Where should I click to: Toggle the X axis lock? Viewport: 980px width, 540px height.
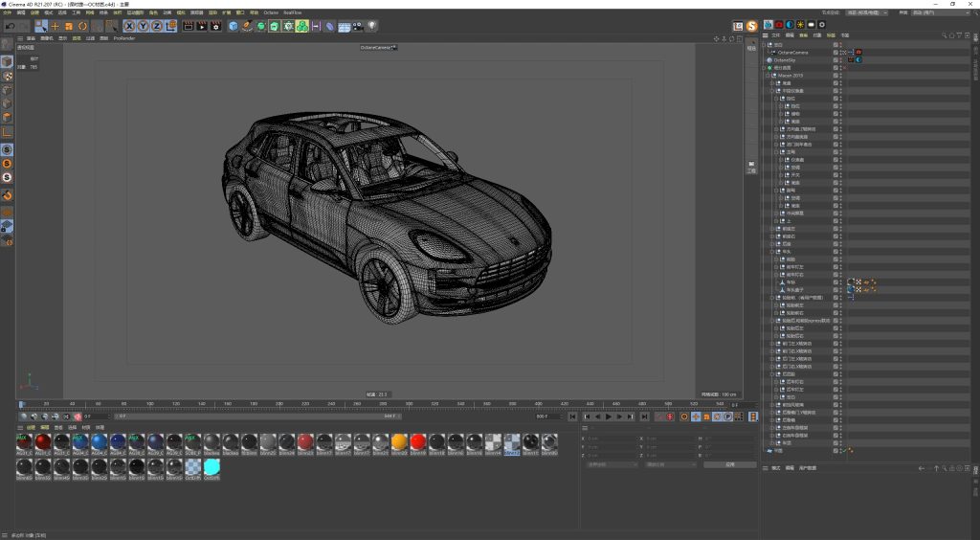[128, 26]
